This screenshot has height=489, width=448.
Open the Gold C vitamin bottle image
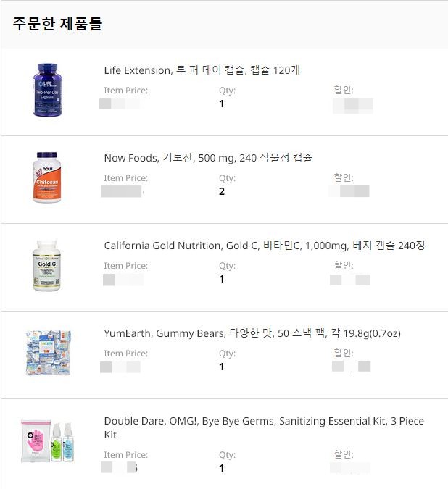(46, 265)
